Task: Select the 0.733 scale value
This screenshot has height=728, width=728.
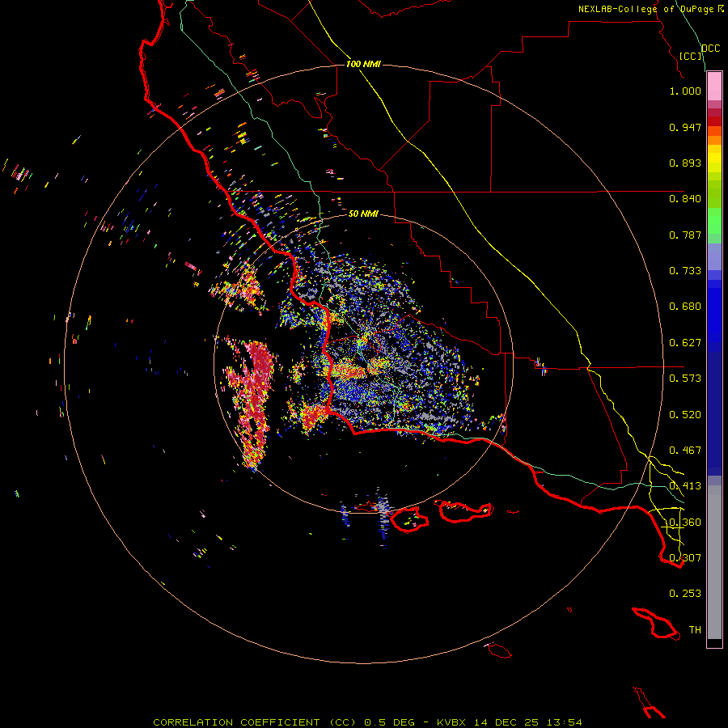Action: [685, 271]
